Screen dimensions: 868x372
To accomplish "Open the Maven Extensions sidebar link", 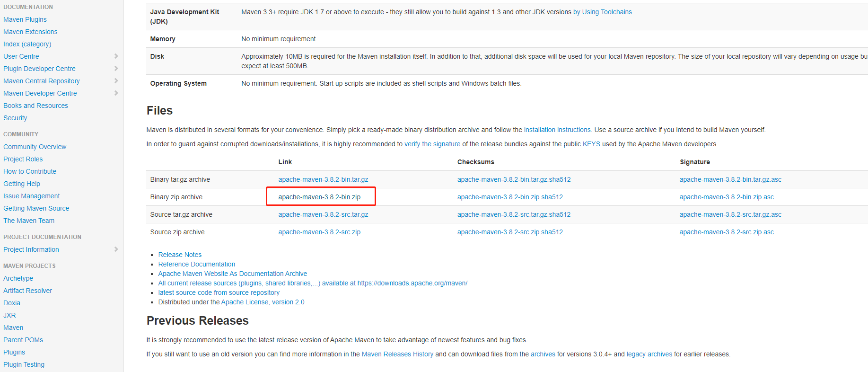I will pyautogui.click(x=30, y=32).
